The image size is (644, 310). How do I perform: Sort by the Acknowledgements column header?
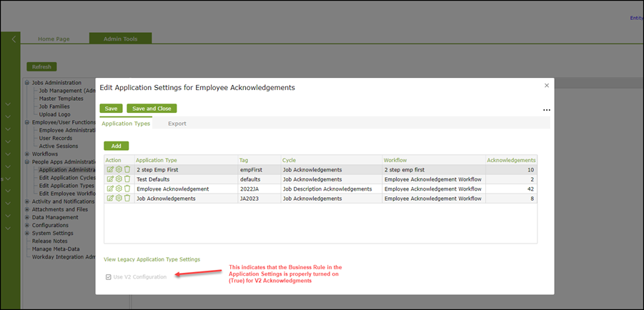(511, 160)
